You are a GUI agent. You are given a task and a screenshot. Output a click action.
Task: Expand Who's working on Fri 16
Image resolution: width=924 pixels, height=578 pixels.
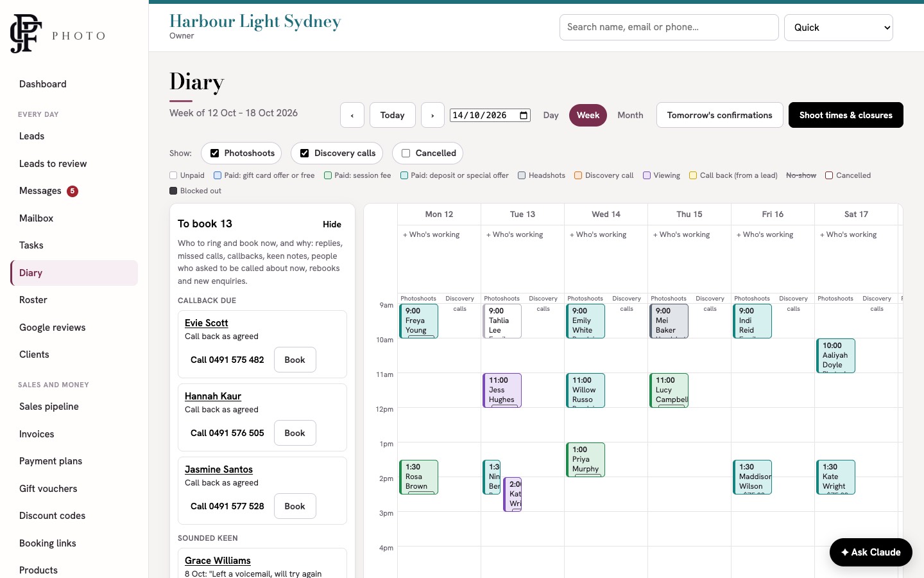(x=765, y=234)
